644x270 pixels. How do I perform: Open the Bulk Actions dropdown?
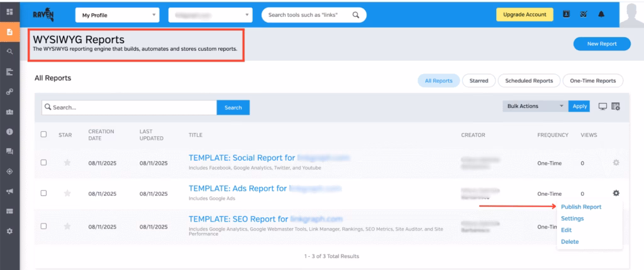535,107
